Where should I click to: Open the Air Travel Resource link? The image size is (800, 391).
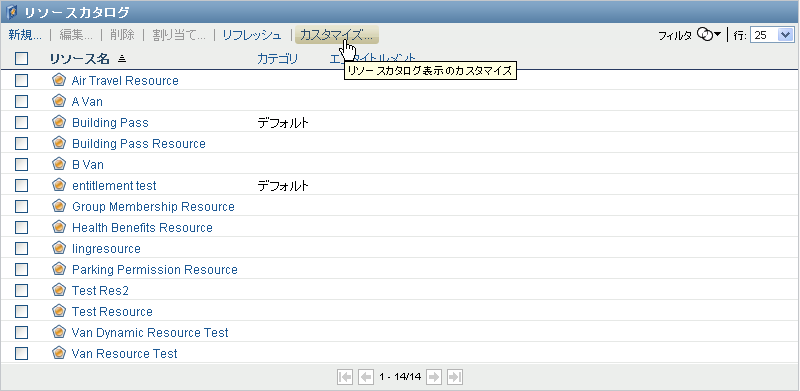(125, 81)
